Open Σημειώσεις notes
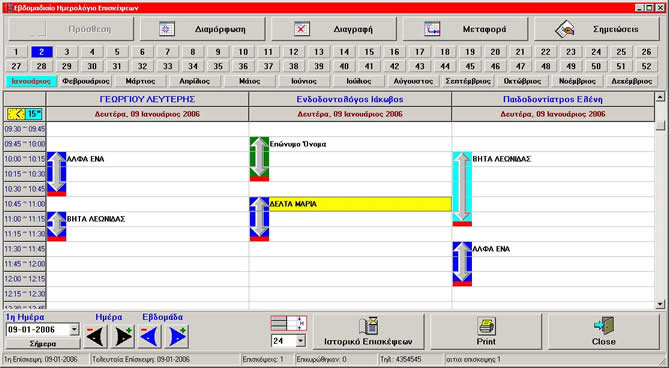The image size is (669, 368). (x=597, y=29)
